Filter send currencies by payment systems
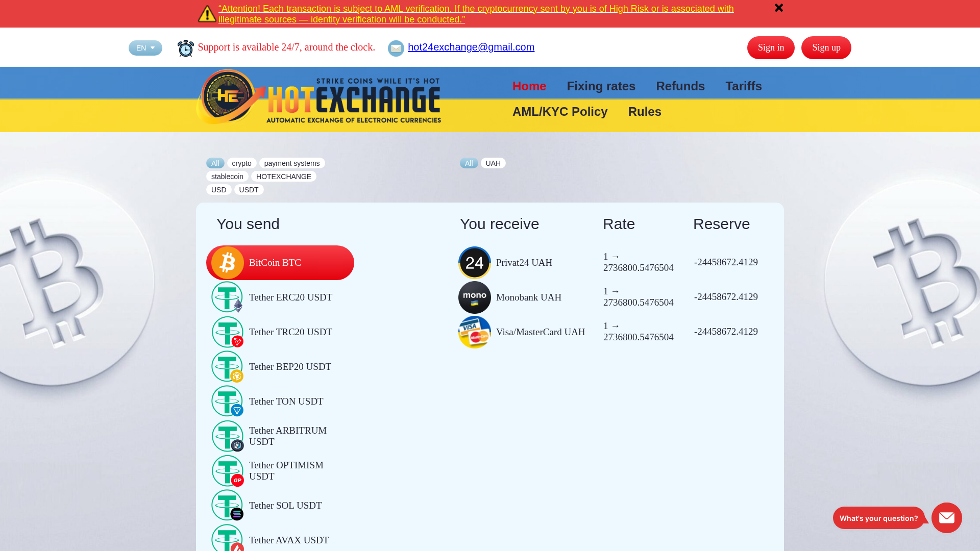 [292, 163]
